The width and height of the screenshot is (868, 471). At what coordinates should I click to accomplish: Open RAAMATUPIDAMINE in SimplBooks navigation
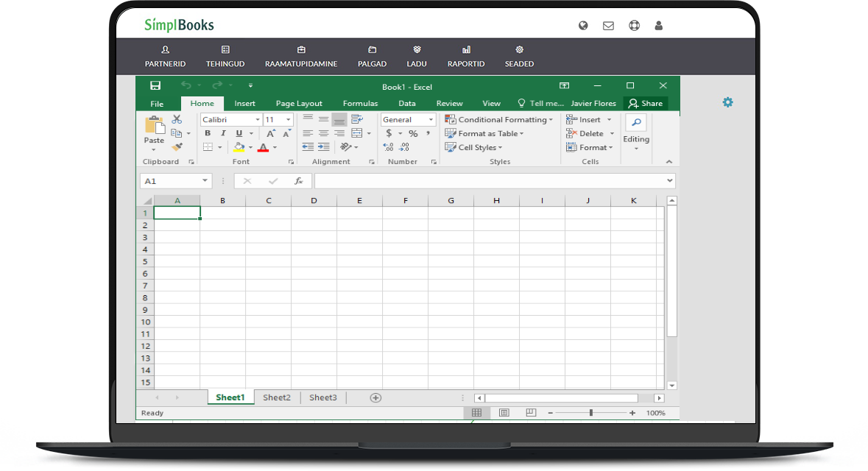pyautogui.click(x=301, y=57)
